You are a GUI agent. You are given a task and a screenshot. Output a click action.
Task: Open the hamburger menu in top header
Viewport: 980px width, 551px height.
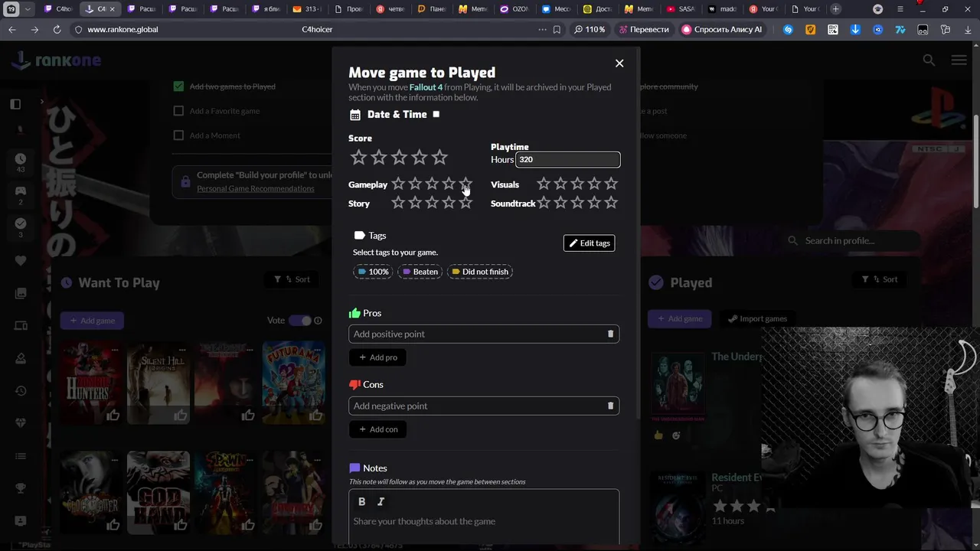pyautogui.click(x=959, y=60)
